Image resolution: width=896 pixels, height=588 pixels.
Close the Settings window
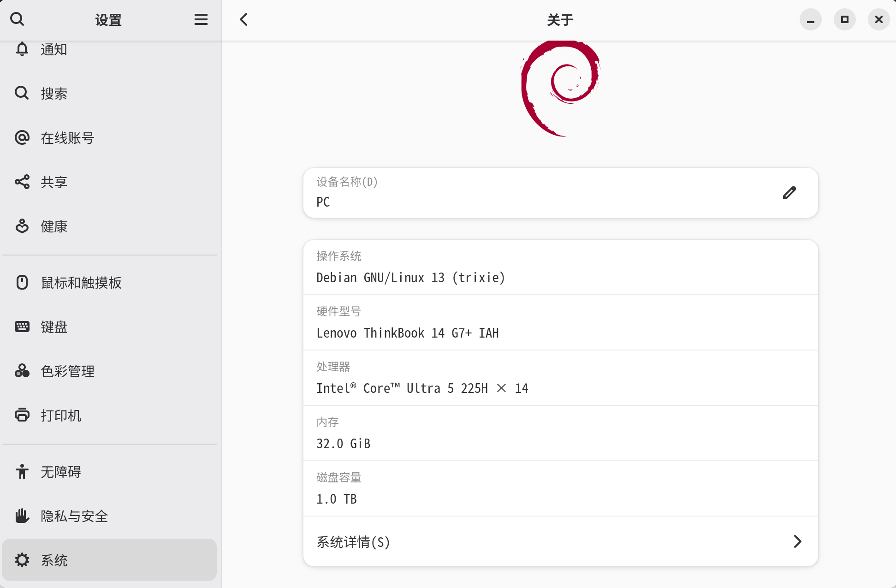[x=878, y=19]
